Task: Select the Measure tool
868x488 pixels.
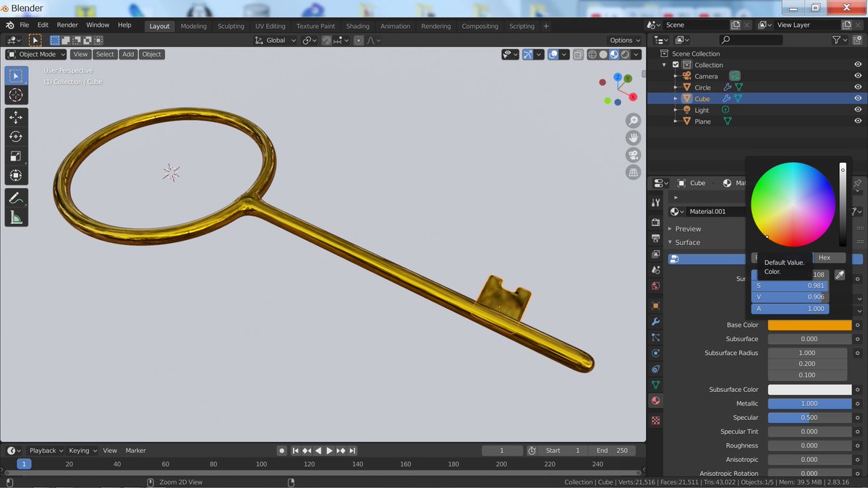Action: click(x=17, y=217)
